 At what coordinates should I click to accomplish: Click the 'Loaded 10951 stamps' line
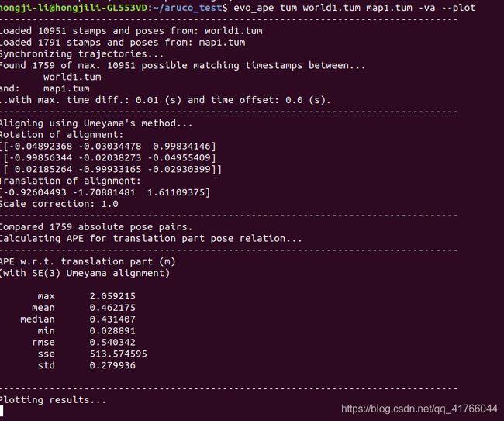(131, 31)
